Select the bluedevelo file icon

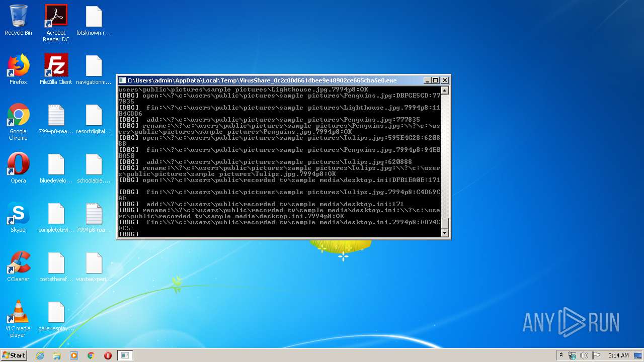(56, 168)
